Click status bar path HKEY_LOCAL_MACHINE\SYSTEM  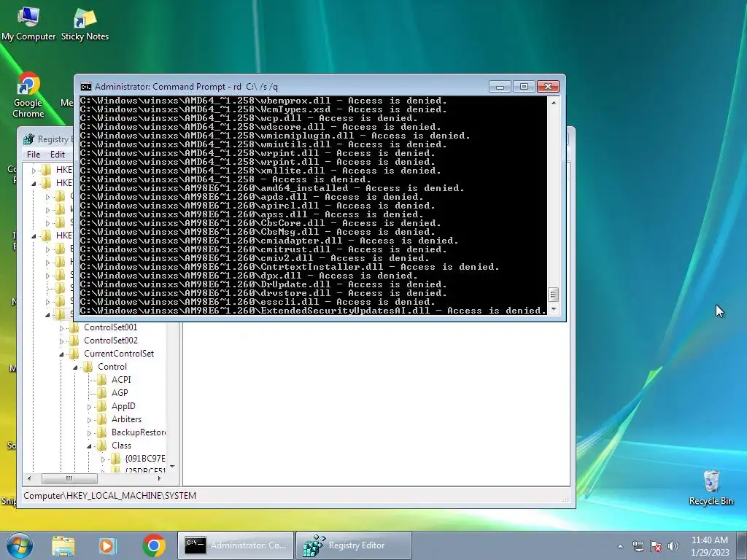click(109, 496)
